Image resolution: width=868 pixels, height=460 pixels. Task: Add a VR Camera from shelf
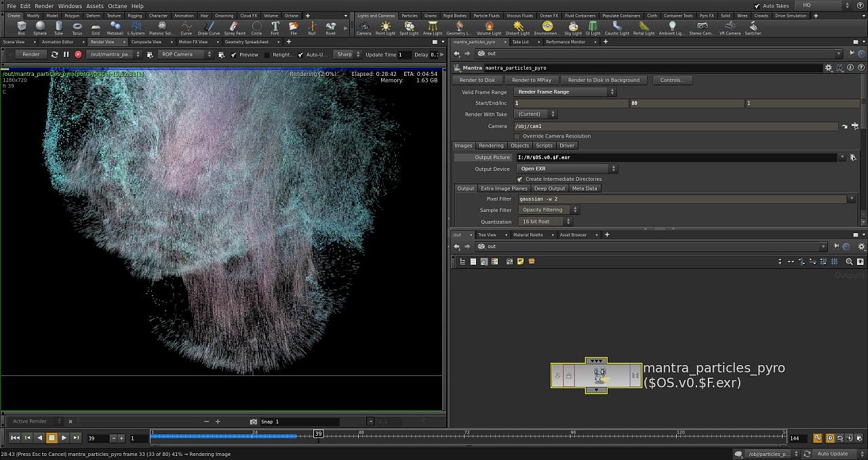click(730, 27)
